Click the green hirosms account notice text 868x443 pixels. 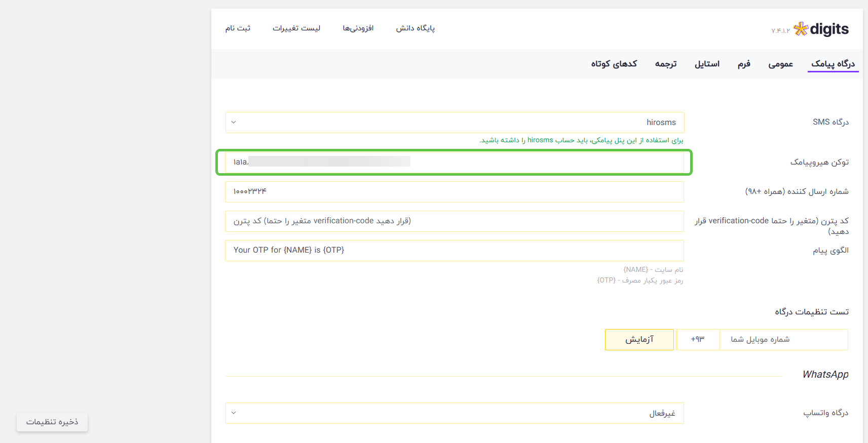click(x=581, y=140)
